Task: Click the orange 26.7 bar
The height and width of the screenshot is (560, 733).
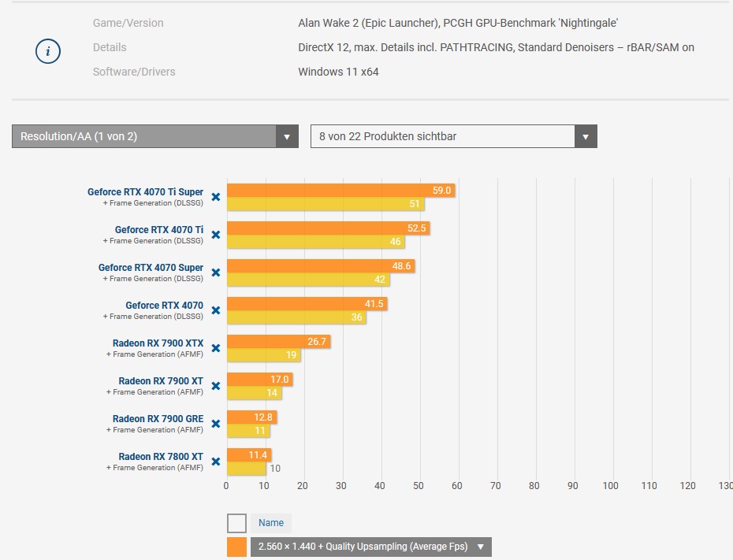Action: point(278,341)
